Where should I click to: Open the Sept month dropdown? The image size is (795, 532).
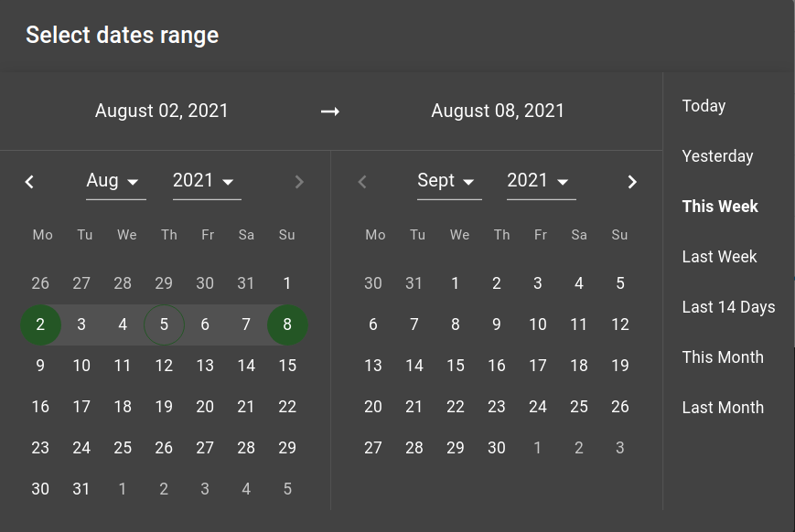(449, 181)
